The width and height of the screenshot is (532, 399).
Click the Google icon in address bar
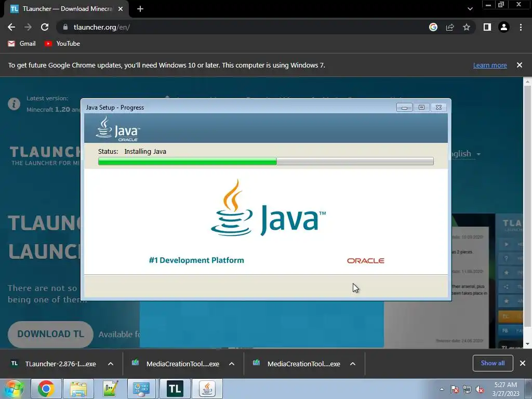coord(433,27)
